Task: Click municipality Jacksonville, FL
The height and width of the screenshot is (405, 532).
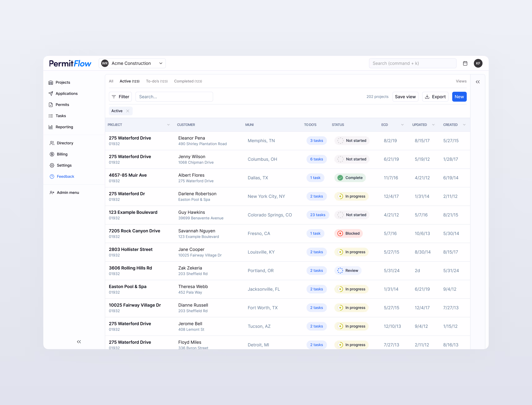Action: tap(264, 289)
